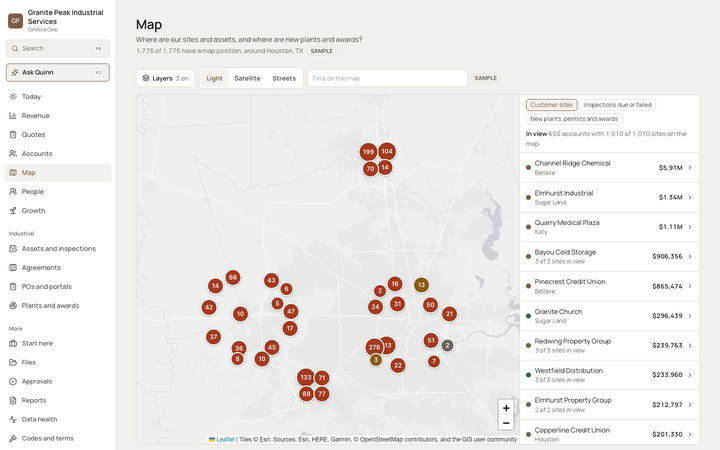The width and height of the screenshot is (720, 450).
Task: Click the Ask Quinn sparkle icon
Action: click(15, 73)
